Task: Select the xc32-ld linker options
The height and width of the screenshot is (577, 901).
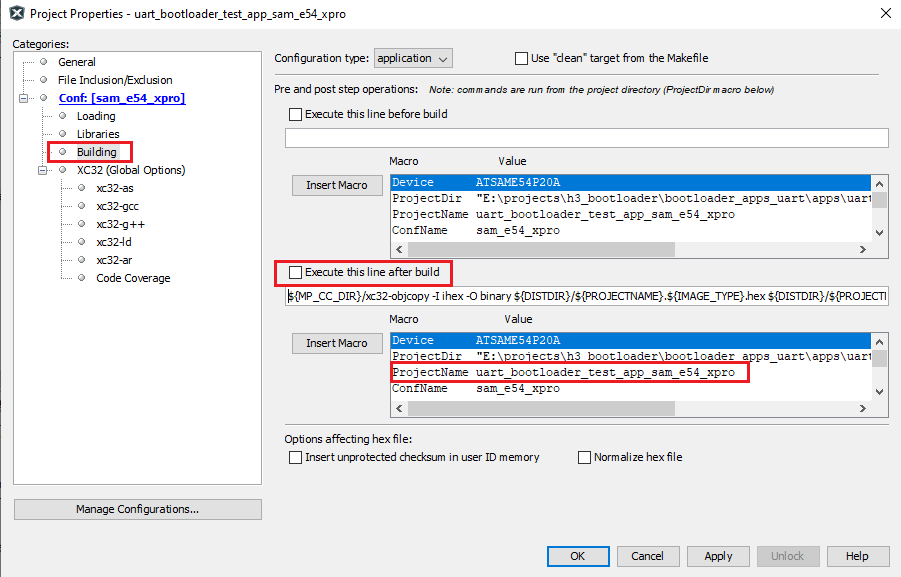Action: 112,242
